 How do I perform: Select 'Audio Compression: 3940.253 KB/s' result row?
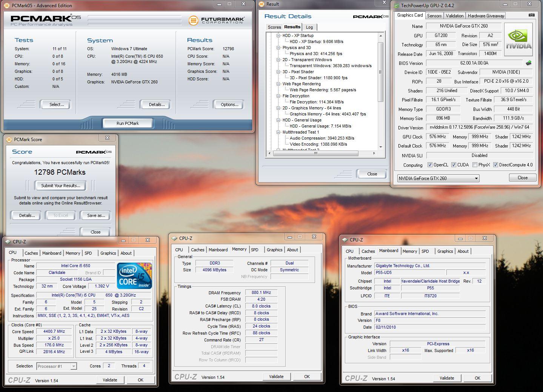322,138
